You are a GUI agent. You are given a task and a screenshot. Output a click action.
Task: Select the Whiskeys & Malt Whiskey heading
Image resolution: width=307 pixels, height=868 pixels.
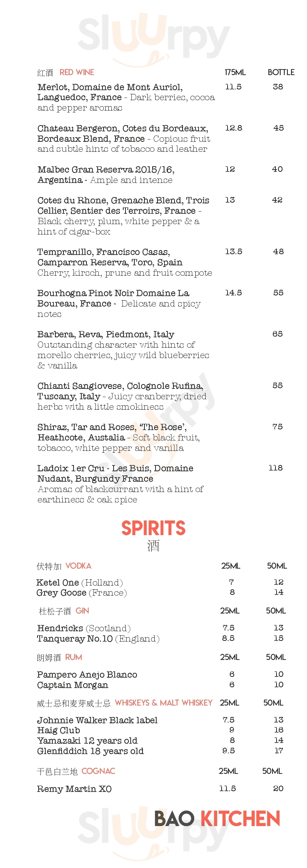(x=163, y=703)
